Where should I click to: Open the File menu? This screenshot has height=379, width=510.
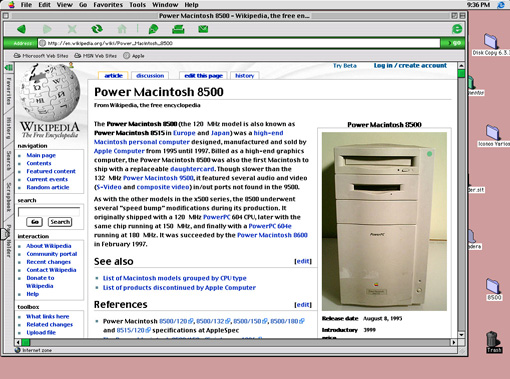pyautogui.click(x=26, y=5)
